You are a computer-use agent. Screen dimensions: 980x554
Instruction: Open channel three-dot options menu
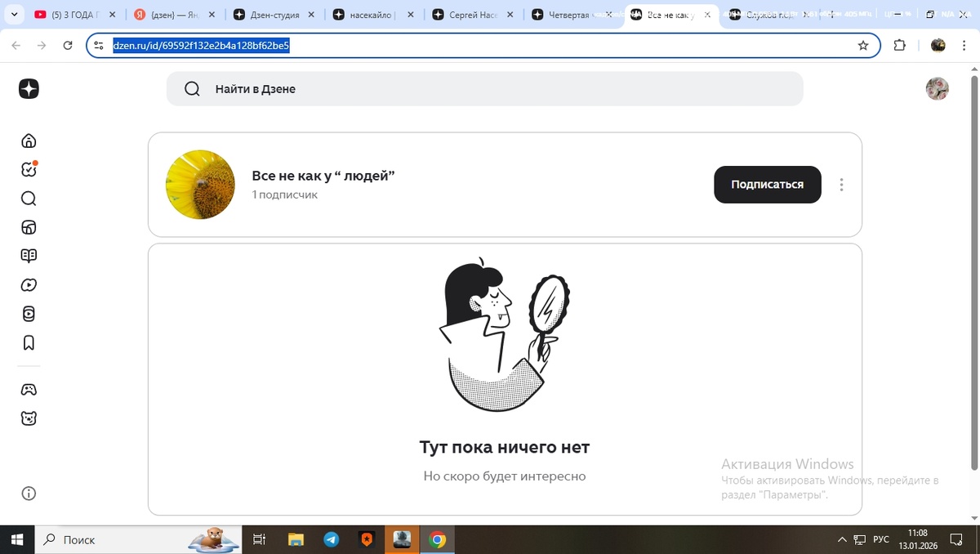(841, 185)
